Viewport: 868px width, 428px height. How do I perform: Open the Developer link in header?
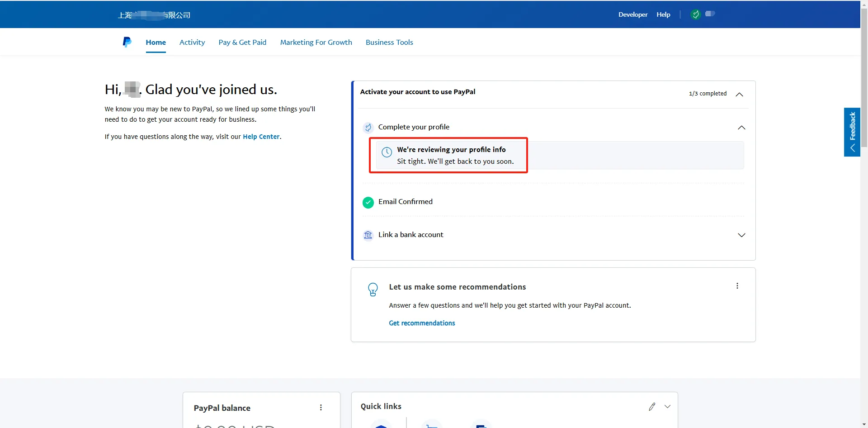pos(633,14)
